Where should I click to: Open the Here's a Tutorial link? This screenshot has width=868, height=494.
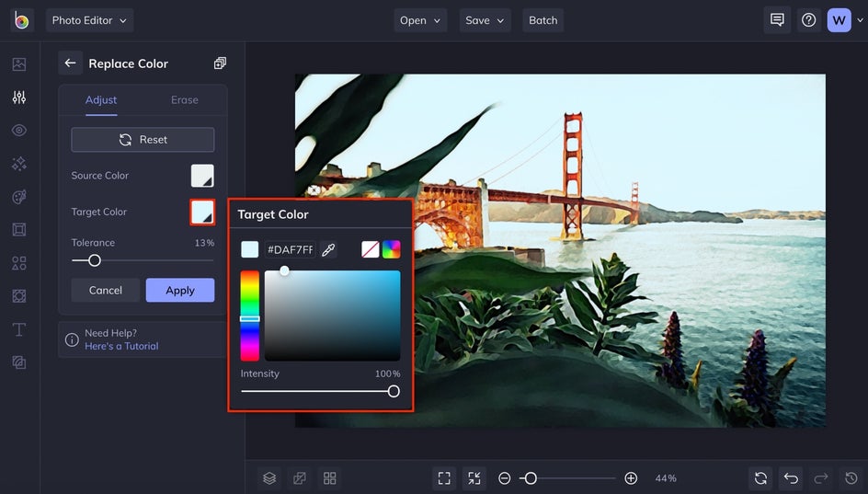[121, 346]
